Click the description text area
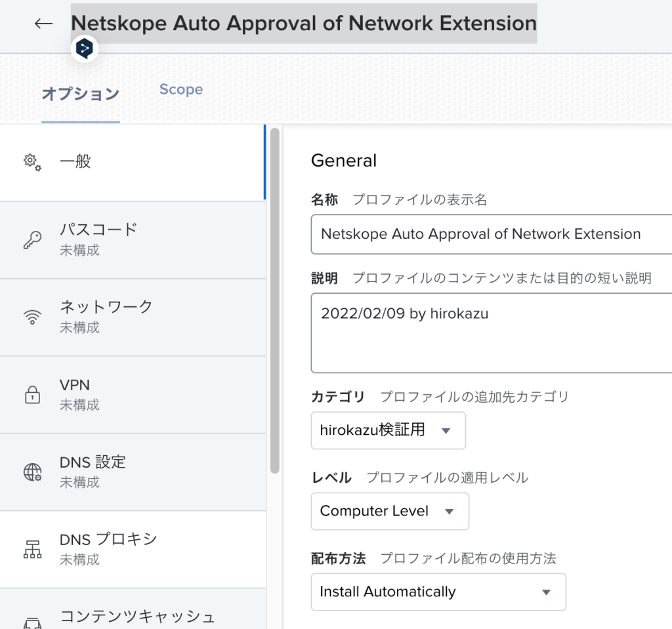The image size is (672, 629). point(492,333)
